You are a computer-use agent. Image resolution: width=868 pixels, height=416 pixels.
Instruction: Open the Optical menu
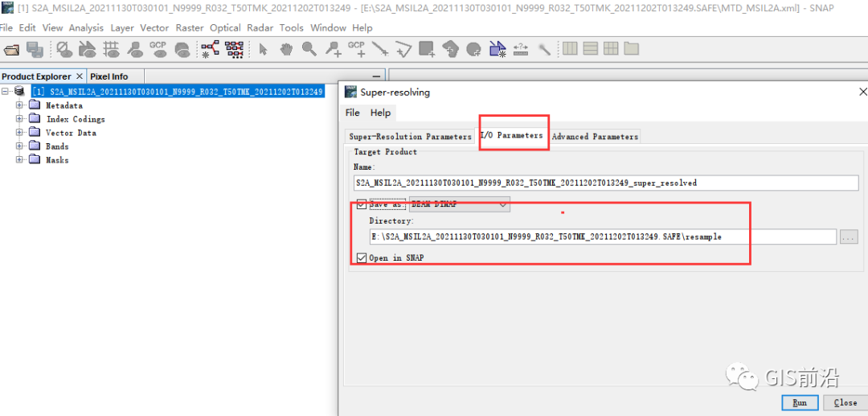225,27
